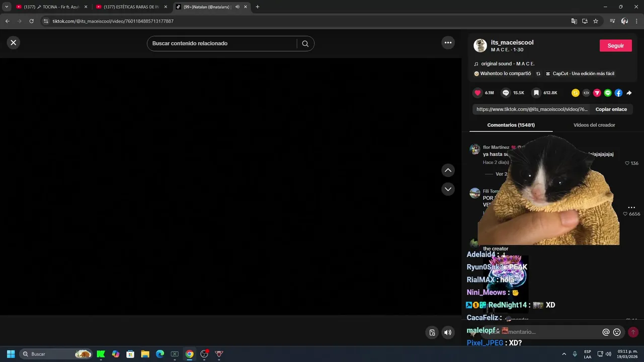Click the search magnifier in related content bar
The width and height of the screenshot is (644, 362).
[305, 43]
